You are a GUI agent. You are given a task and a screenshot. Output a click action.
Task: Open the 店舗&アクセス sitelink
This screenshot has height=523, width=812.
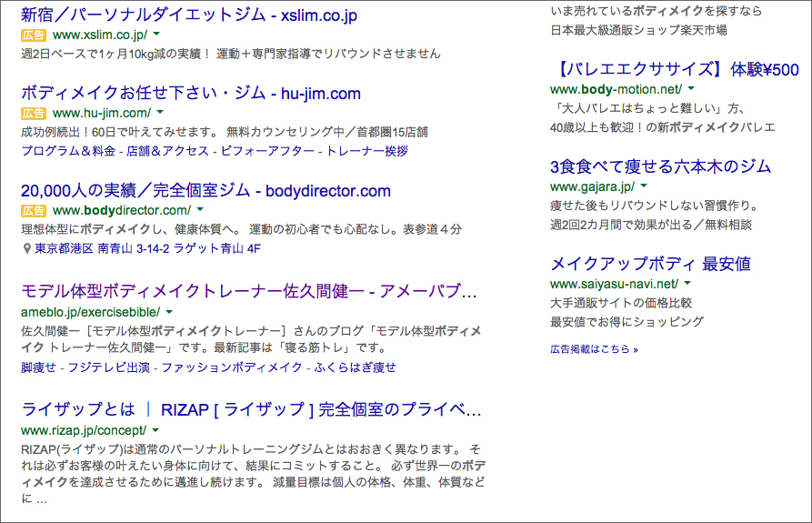coord(167,151)
